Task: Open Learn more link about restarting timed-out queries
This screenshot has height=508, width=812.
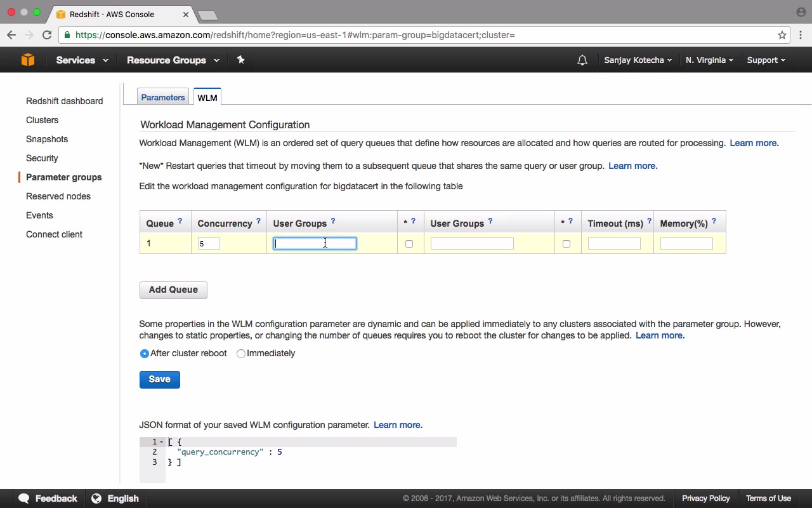Action: 633,166
